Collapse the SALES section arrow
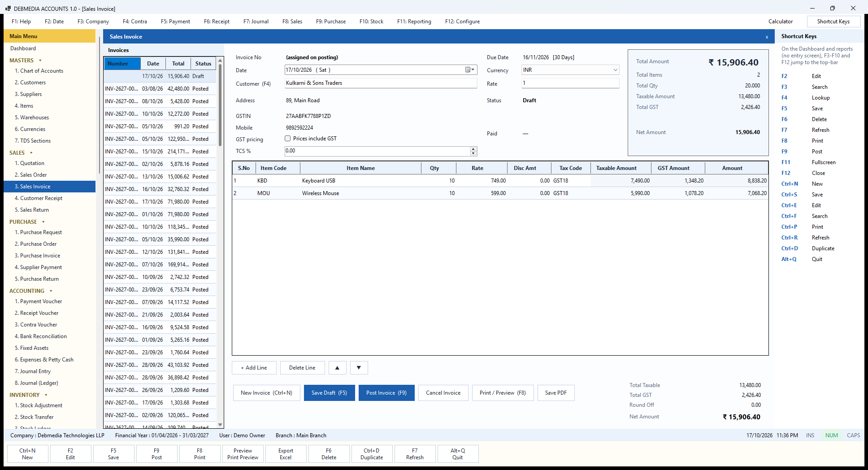868x470 pixels. click(x=31, y=153)
